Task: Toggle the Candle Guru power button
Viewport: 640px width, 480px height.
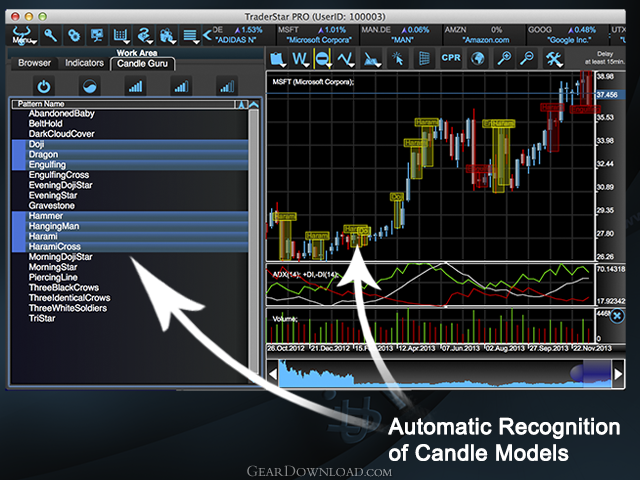Action: pyautogui.click(x=44, y=87)
